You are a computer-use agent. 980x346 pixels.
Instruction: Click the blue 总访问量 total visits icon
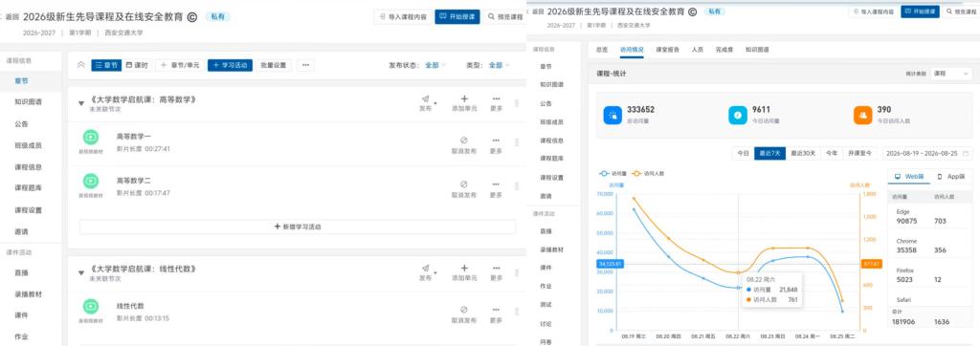(612, 116)
